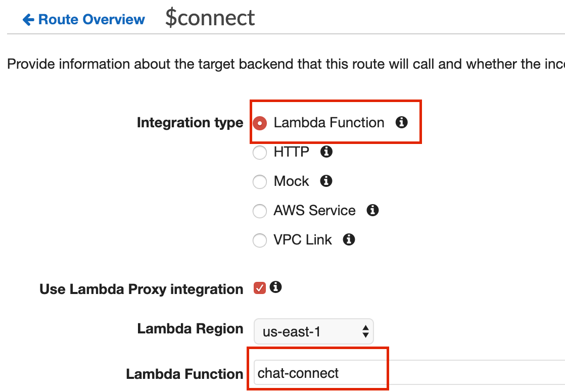565x392 pixels.
Task: Click the VPC Link option label
Action: point(303,240)
